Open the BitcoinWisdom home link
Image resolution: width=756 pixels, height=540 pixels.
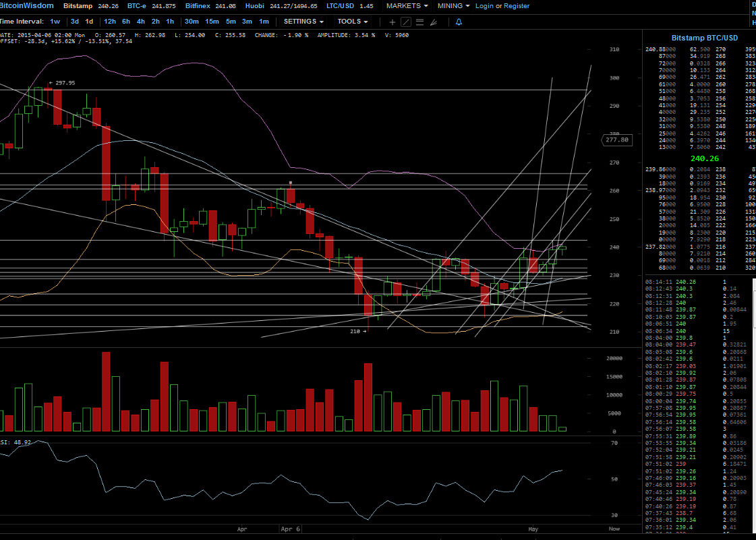(x=26, y=6)
